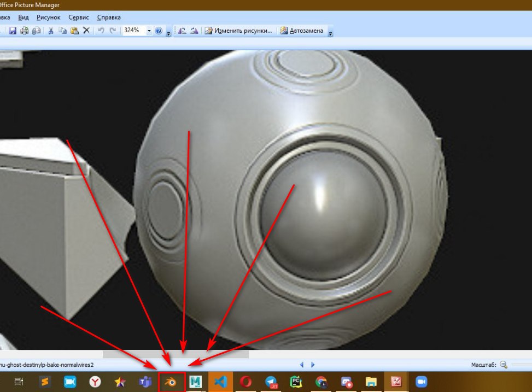Expand options for the standard toolbar
The height and width of the screenshot is (392, 532).
[x=168, y=33]
